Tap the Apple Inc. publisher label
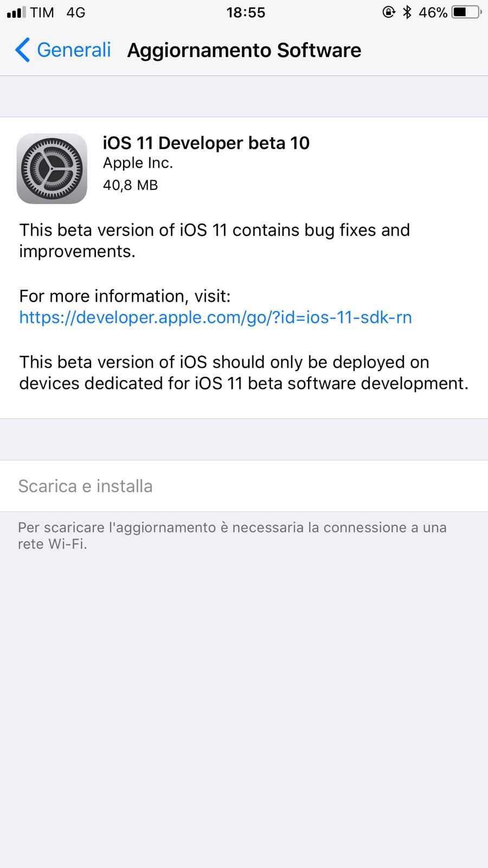The image size is (488, 868). click(x=138, y=163)
